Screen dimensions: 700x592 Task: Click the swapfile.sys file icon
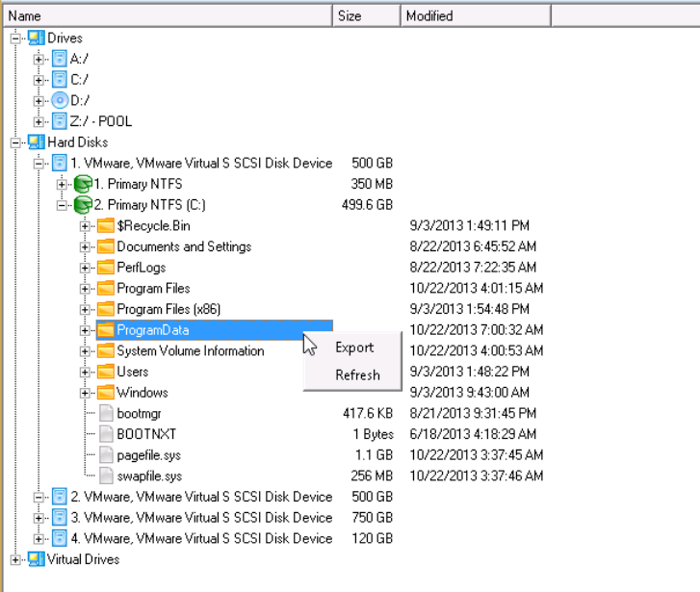(106, 476)
